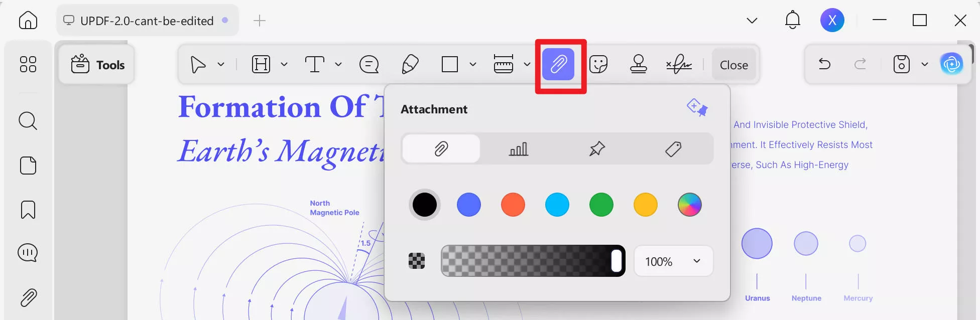Pick the black color swatch
This screenshot has width=980, height=320.
coord(425,205)
